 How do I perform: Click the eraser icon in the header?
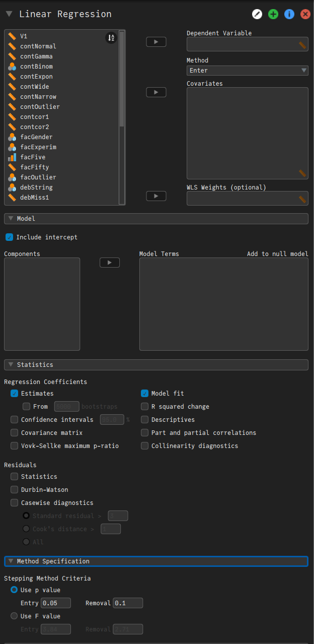(x=257, y=14)
